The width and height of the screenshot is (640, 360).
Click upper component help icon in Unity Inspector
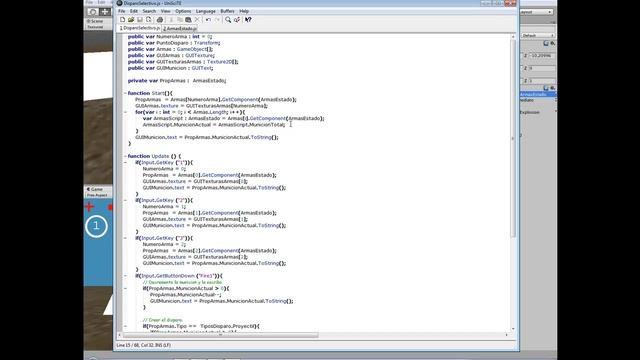(x=546, y=43)
